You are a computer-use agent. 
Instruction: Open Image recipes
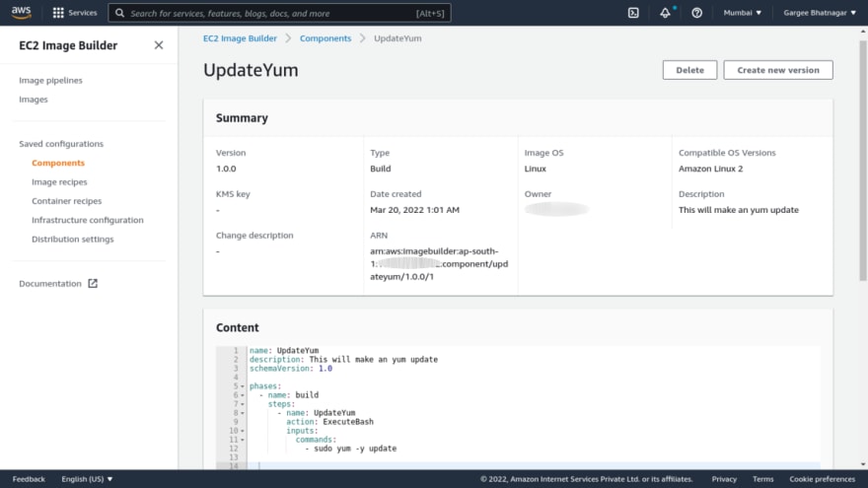coord(59,181)
